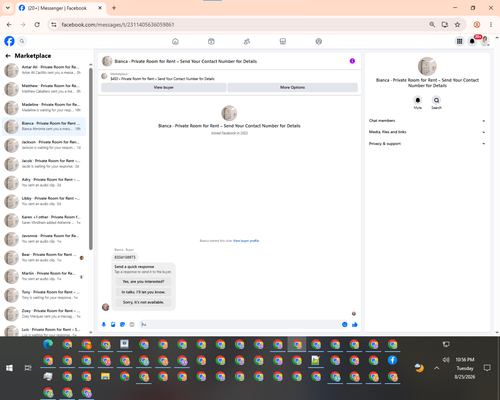The image size is (500, 400).
Task: Open the Karen +1 other conversation
Action: (45, 220)
